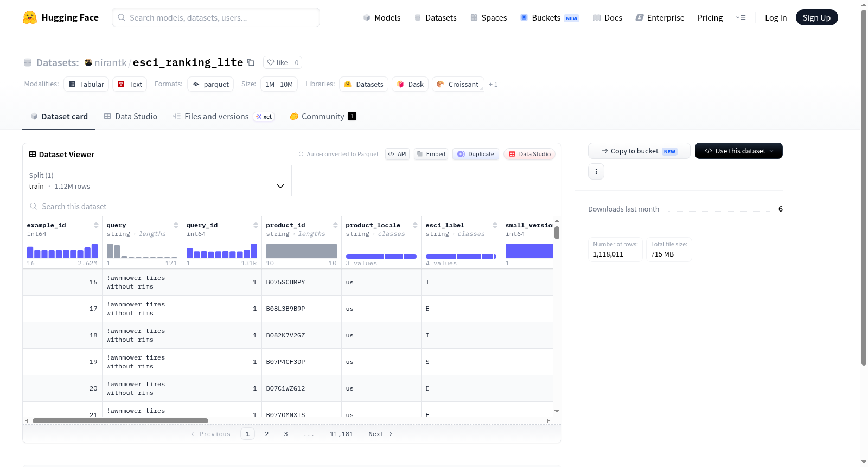
Task: Click the nirantk owner link
Action: [x=111, y=62]
